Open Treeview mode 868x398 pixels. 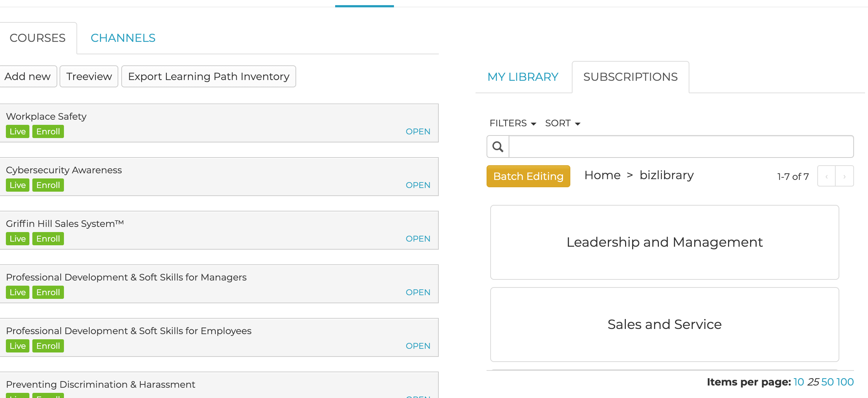coord(89,76)
